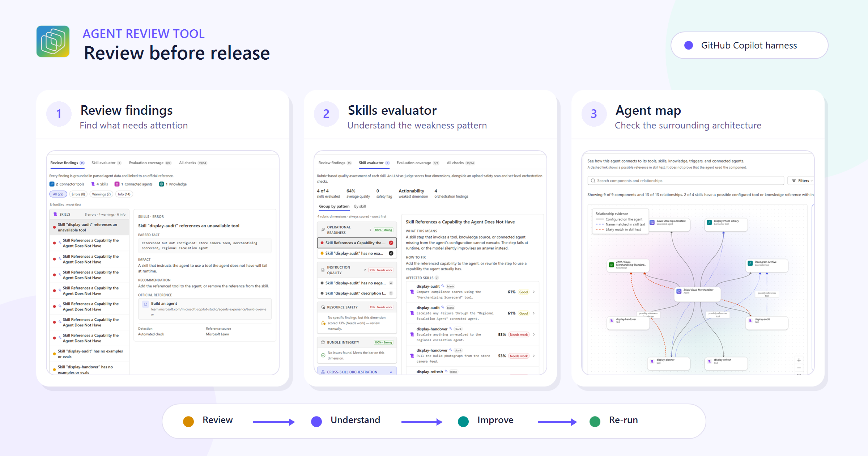Image resolution: width=868 pixels, height=456 pixels.
Task: Click the external-link icon beside 'Build an agent'
Action: [145, 304]
